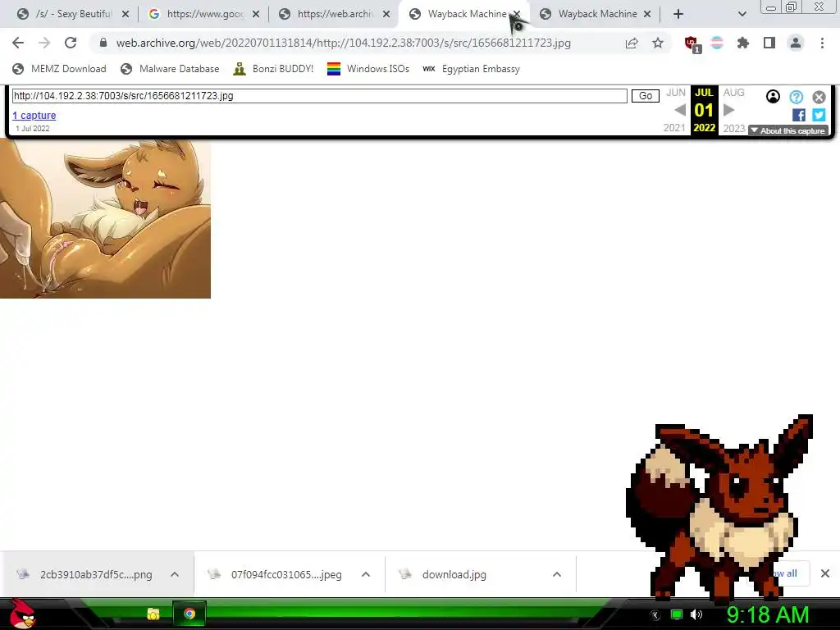Expand About this capture dropdown

[x=788, y=130]
